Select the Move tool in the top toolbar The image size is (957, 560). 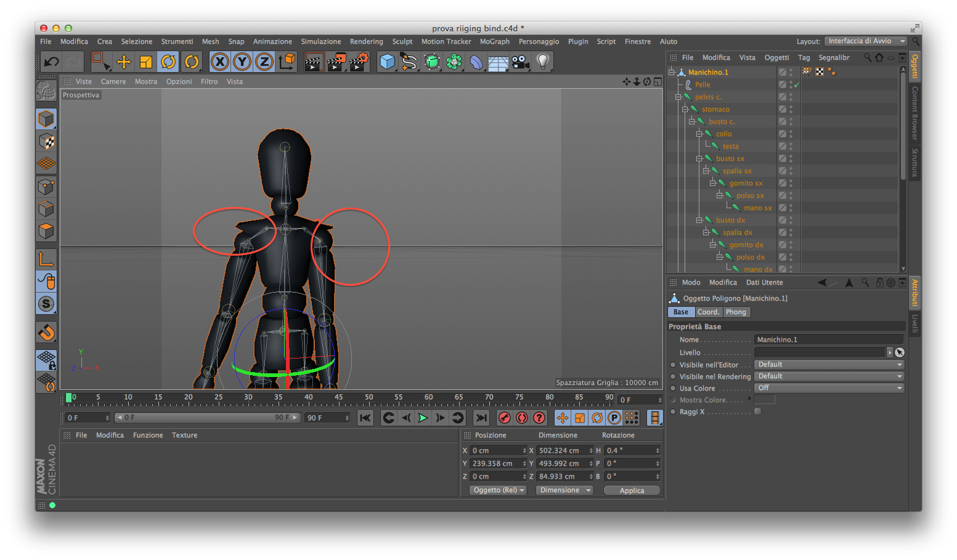pos(124,62)
